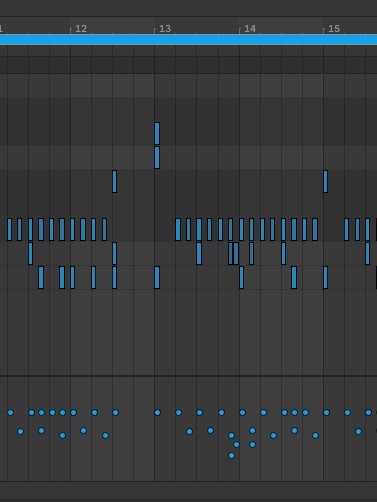Grab the lowest velocity marker in velocity lane
The image size is (377, 502).
click(231, 455)
